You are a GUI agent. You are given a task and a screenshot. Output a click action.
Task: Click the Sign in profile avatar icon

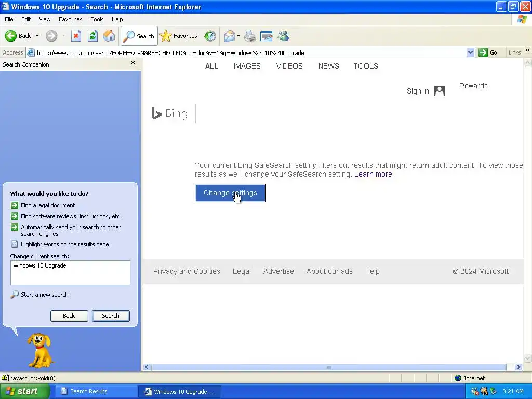pyautogui.click(x=440, y=91)
